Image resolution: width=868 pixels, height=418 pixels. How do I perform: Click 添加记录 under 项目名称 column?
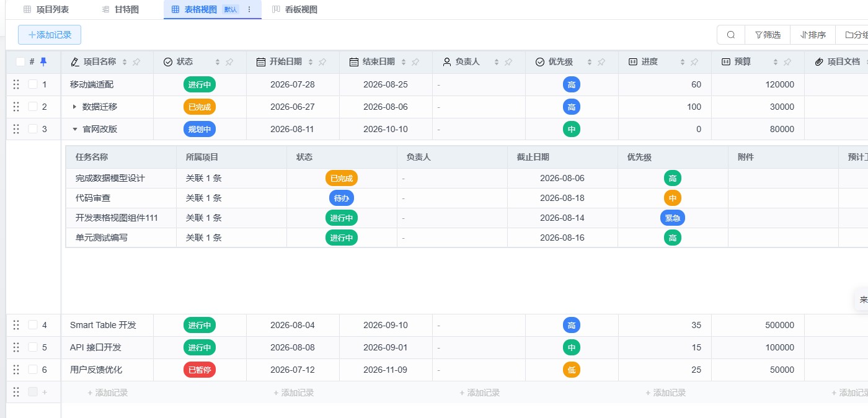coord(107,393)
